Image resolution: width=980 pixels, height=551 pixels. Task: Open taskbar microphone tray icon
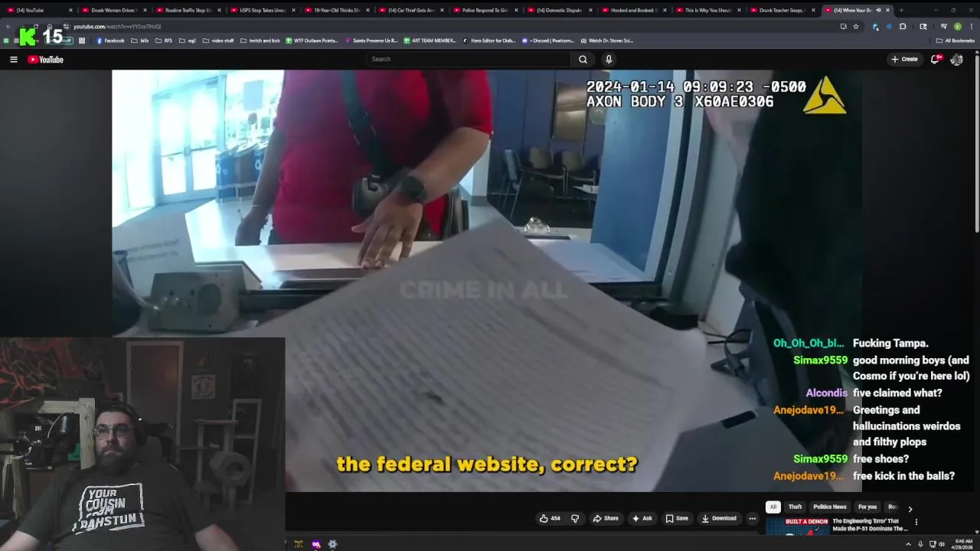click(920, 544)
